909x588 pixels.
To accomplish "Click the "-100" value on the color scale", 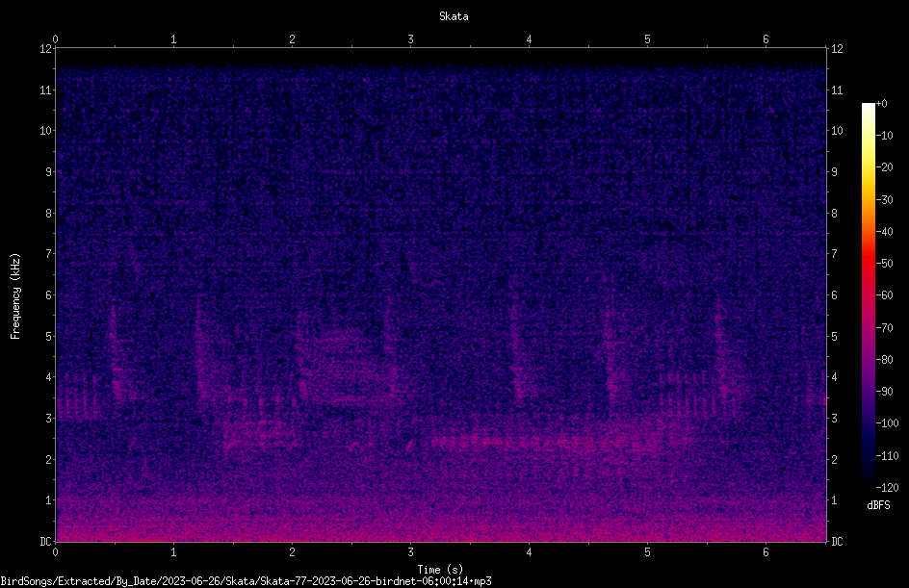I will (x=888, y=423).
